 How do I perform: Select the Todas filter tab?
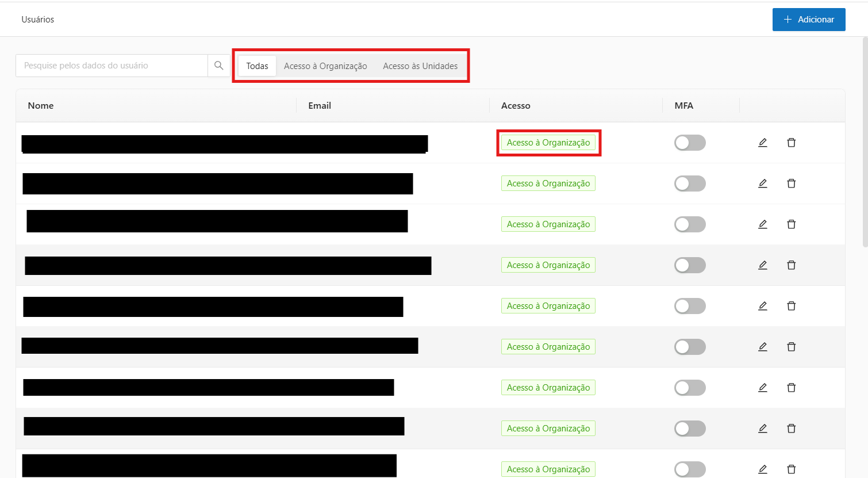point(257,66)
